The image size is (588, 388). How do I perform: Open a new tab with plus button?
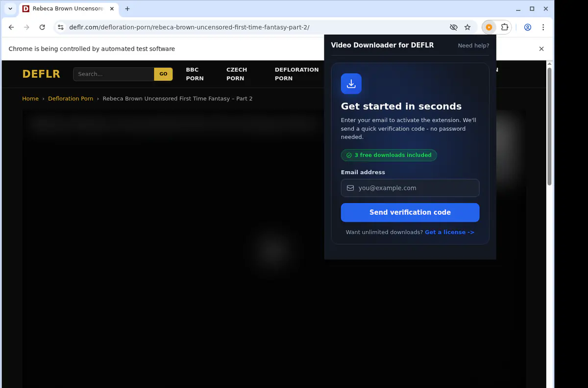(x=127, y=9)
